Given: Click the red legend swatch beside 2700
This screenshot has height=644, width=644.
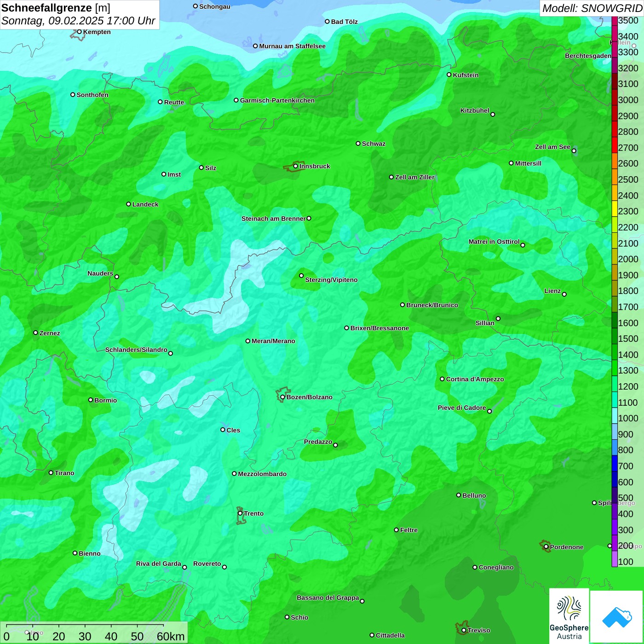Looking at the screenshot, I should [x=615, y=145].
